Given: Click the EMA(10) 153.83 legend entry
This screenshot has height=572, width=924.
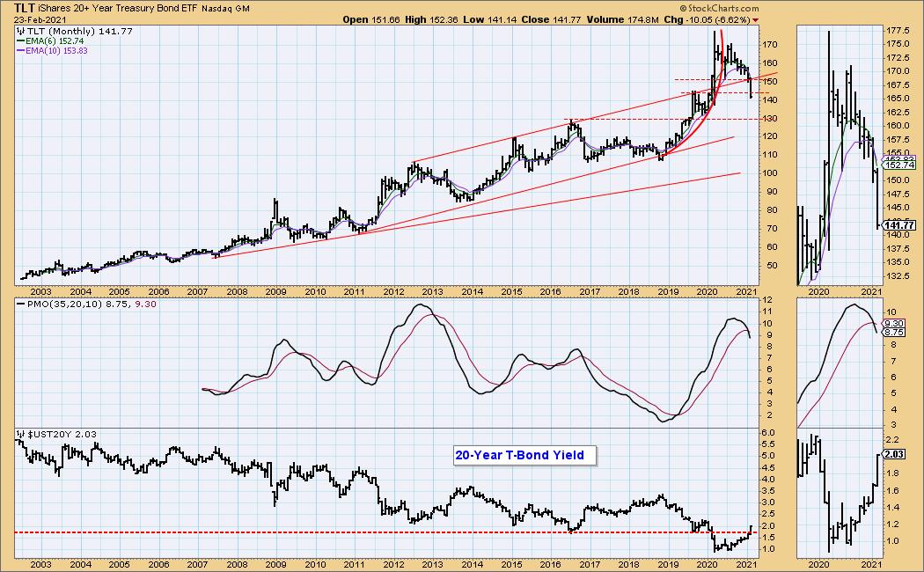Looking at the screenshot, I should [x=57, y=51].
